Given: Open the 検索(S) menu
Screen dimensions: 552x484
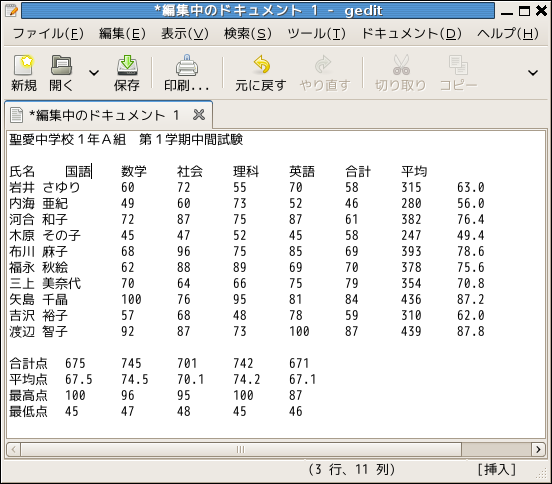Looking at the screenshot, I should tap(248, 34).
